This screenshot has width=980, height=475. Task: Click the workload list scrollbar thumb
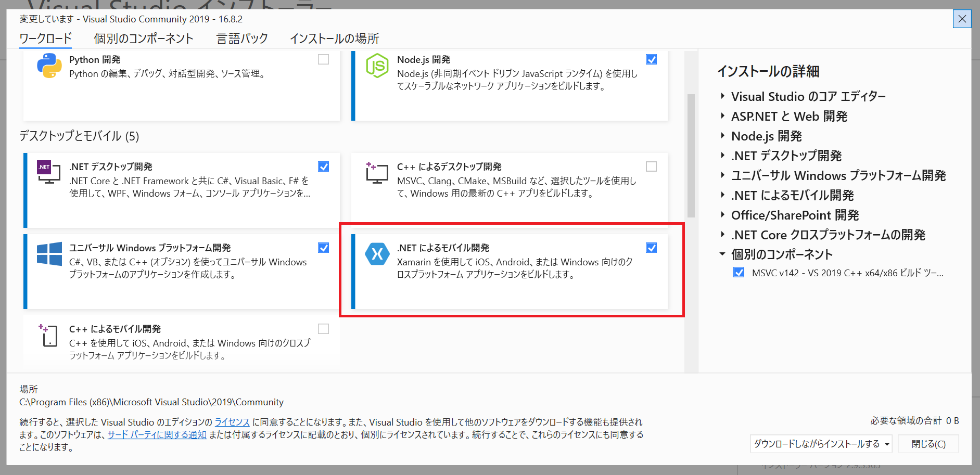coord(691,156)
